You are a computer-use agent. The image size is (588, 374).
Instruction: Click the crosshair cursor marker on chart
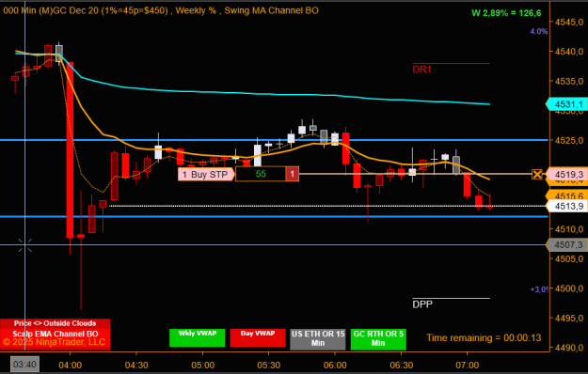pos(25,245)
